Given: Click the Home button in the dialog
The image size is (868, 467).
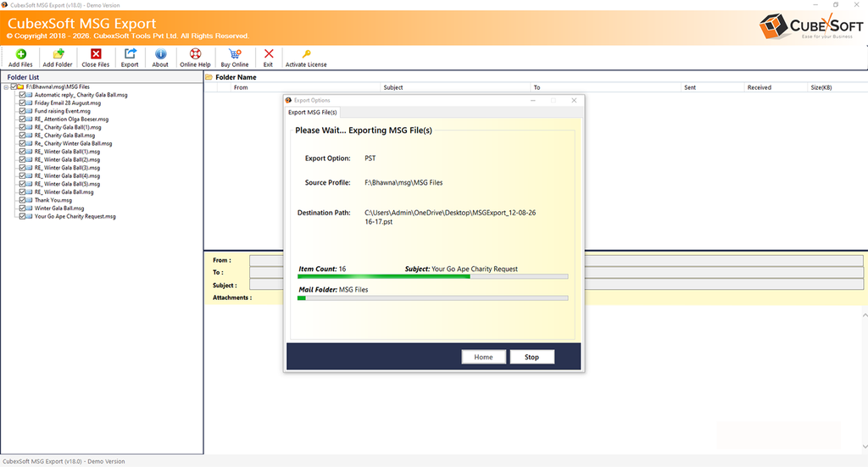Looking at the screenshot, I should coord(483,357).
